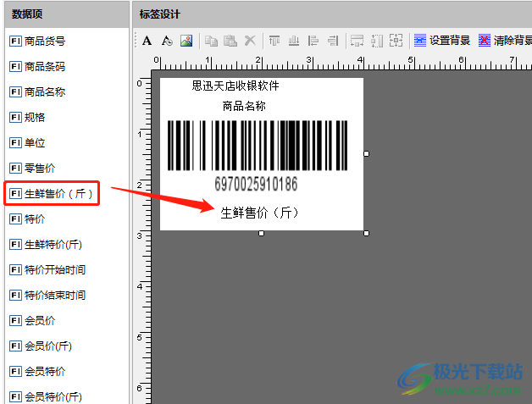Click the delete X icon
532x404 pixels.
pos(250,41)
